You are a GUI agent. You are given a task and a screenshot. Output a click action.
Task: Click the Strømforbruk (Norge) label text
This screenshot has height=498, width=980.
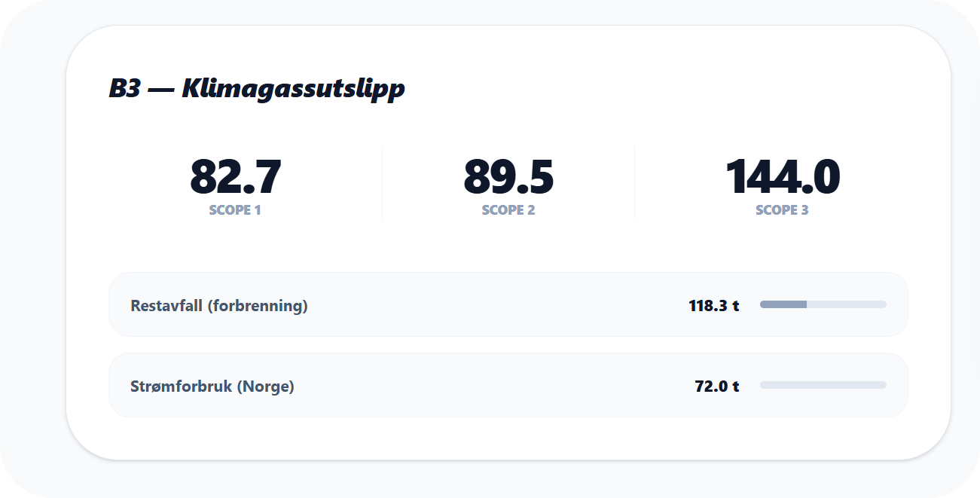pyautogui.click(x=214, y=385)
